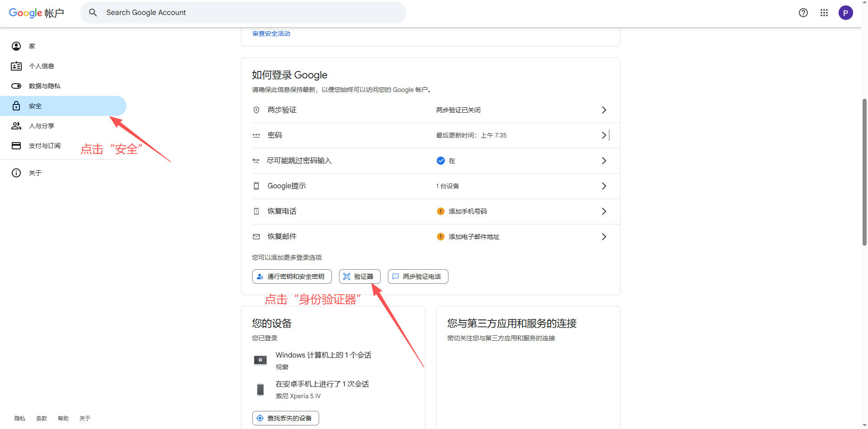Click the warning icon beside 添加手机号码
Screen dimensions: 868x429
[440, 211]
